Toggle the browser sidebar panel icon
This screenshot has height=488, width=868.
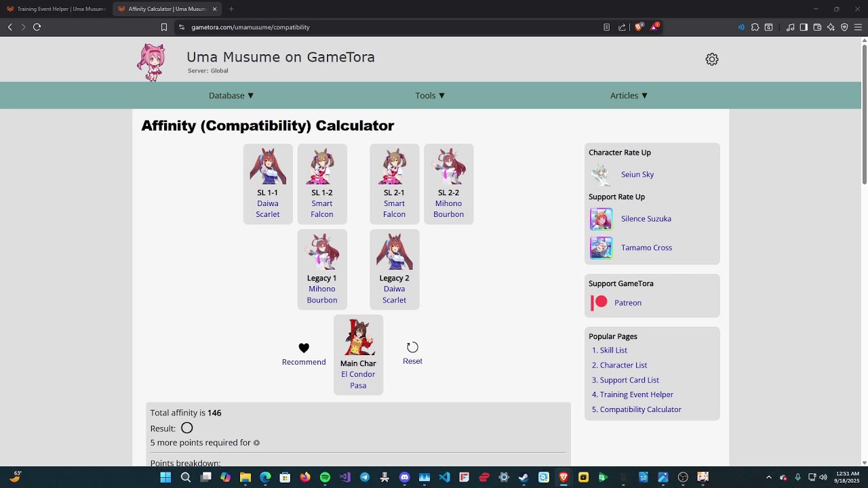(804, 27)
